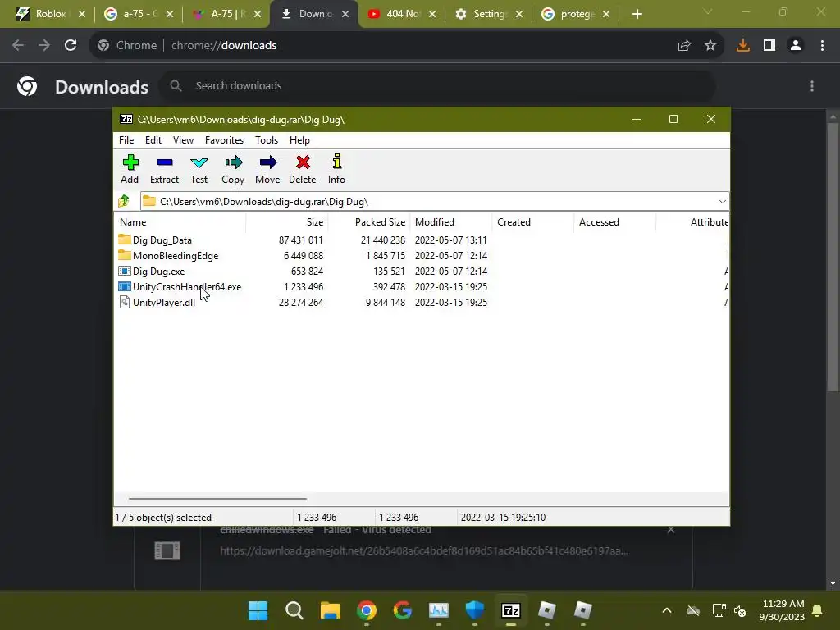Viewport: 840px width, 630px height.
Task: Go up one folder level in 7-Zip
Action: [x=125, y=201]
